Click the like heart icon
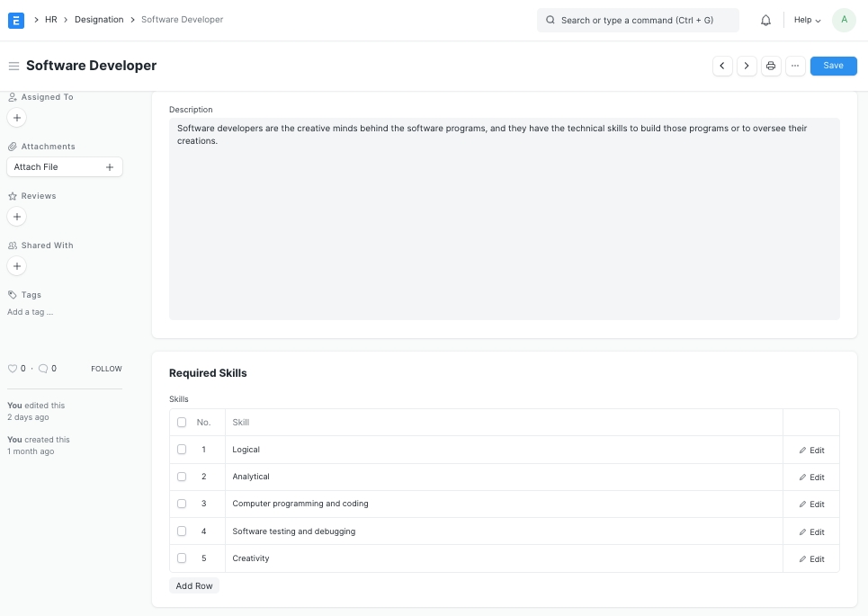Viewport: 868px width, 616px height. (x=13, y=369)
